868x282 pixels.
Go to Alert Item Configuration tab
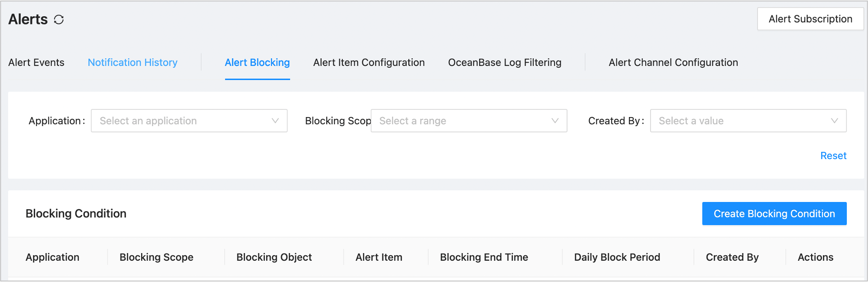click(369, 62)
